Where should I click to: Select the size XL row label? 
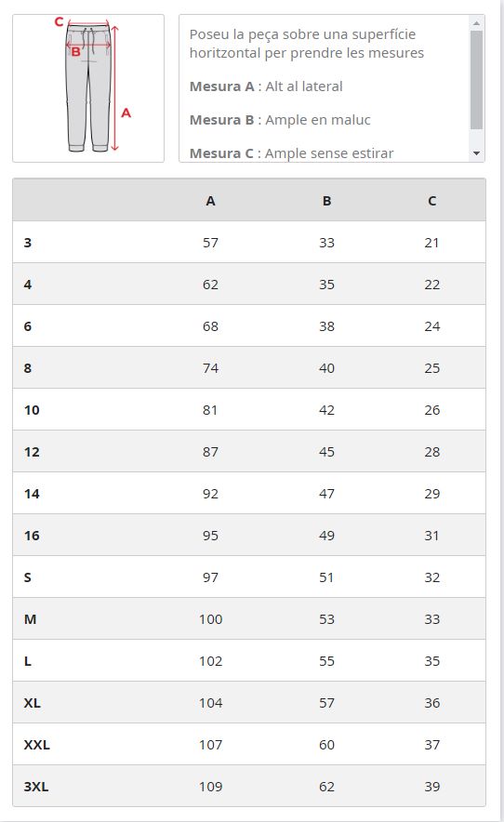32,702
